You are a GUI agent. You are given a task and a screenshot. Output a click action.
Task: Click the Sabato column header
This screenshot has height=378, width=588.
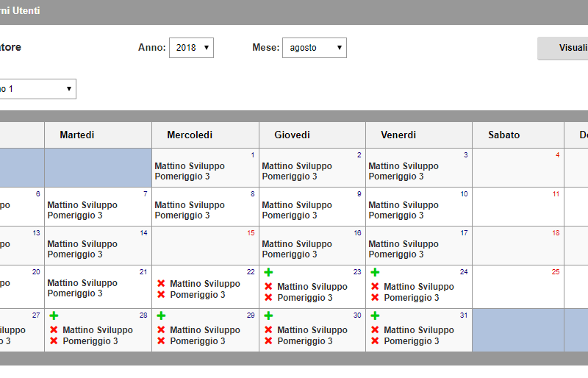pyautogui.click(x=518, y=135)
